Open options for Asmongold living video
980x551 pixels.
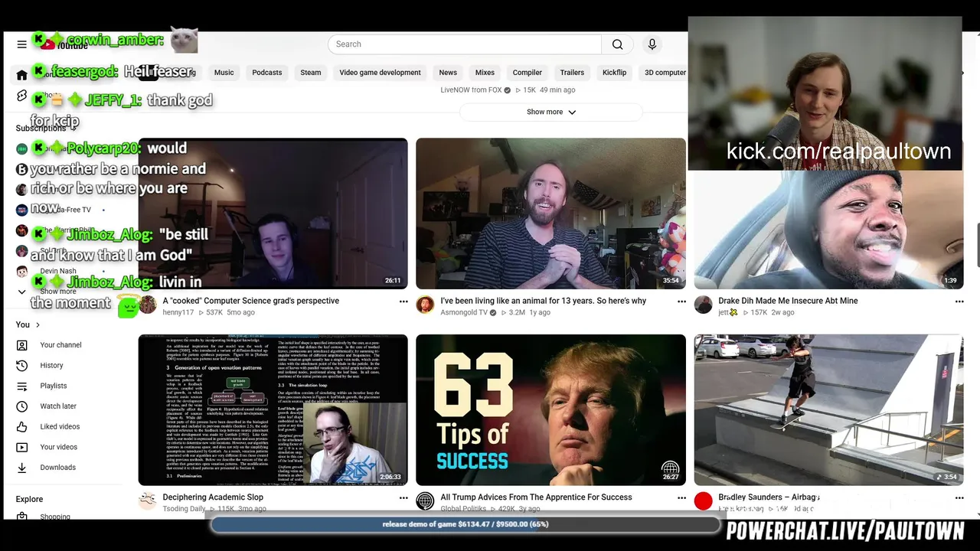(x=681, y=302)
